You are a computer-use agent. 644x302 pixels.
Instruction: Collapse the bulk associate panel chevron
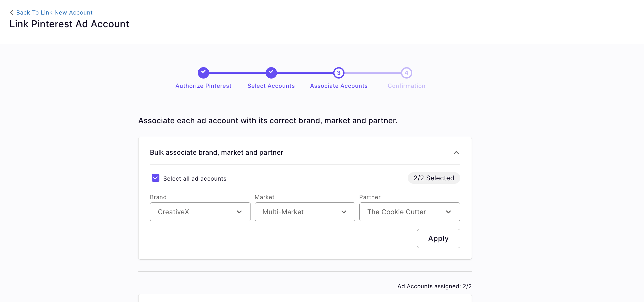(456, 153)
